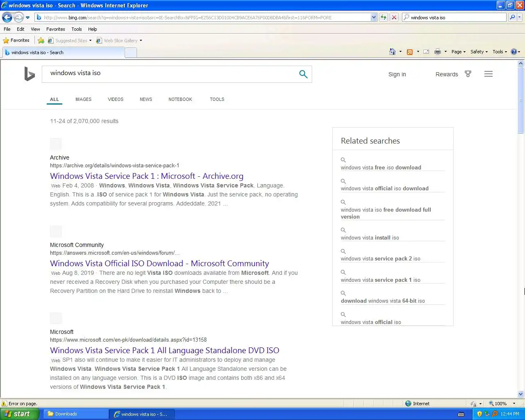The height and width of the screenshot is (420, 525).
Task: Open Web Slice Gallery dropdown
Action: tap(119, 41)
